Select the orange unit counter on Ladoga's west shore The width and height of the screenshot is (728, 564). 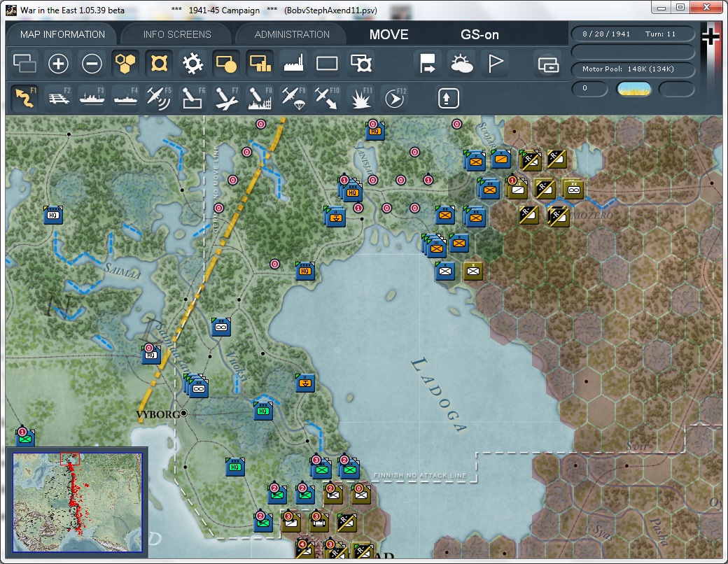coord(305,383)
